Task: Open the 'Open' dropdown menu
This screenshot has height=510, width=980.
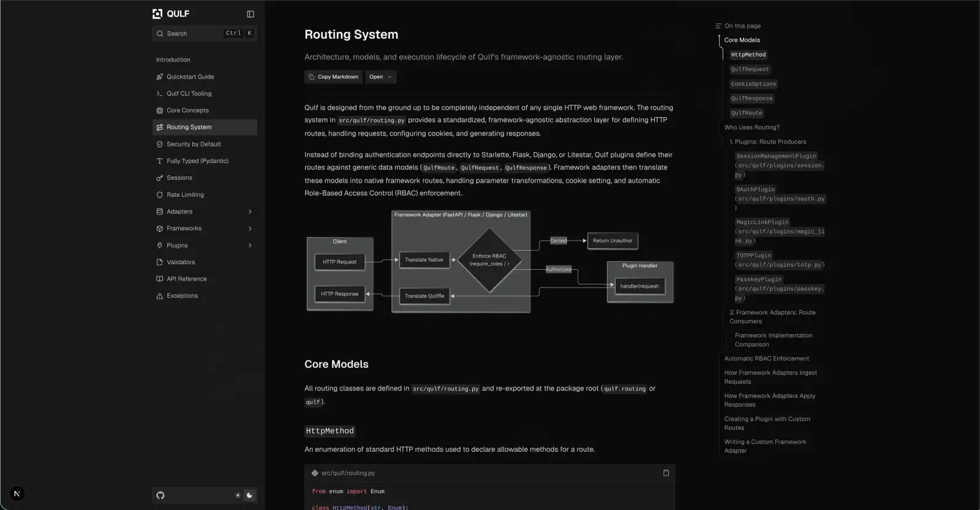Action: point(381,77)
